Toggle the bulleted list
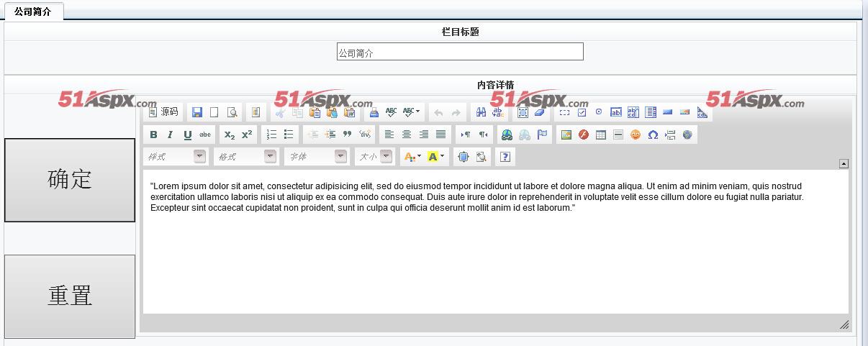868x346 pixels. point(289,135)
